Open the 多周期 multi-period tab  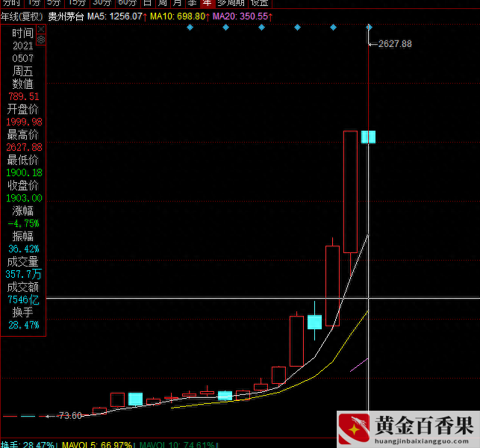pos(231,3)
